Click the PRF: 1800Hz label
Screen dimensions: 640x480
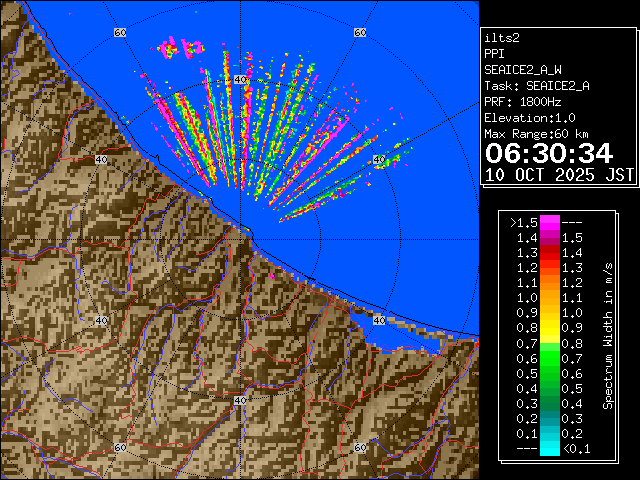522,102
